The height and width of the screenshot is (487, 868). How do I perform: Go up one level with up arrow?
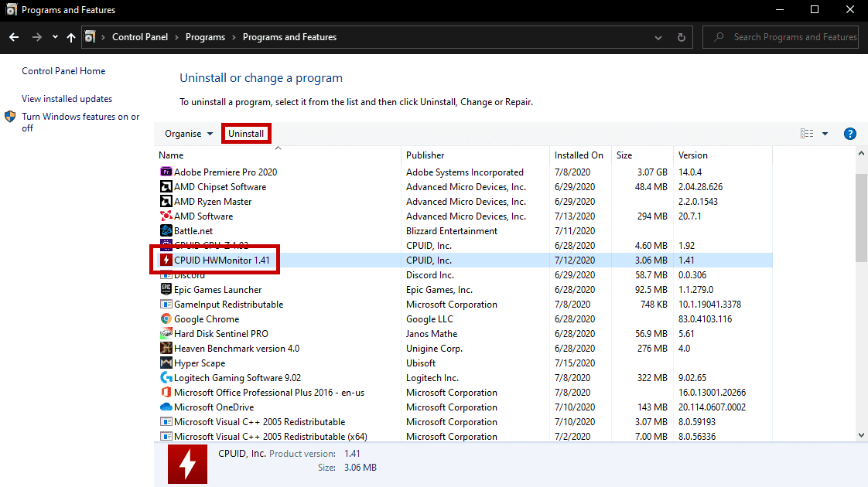click(x=71, y=37)
